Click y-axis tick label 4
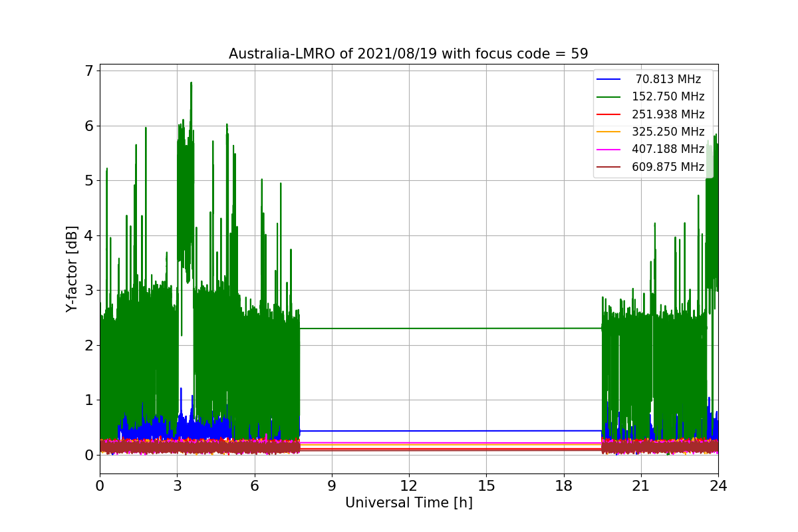Screen dimensions: 798x532 point(88,235)
